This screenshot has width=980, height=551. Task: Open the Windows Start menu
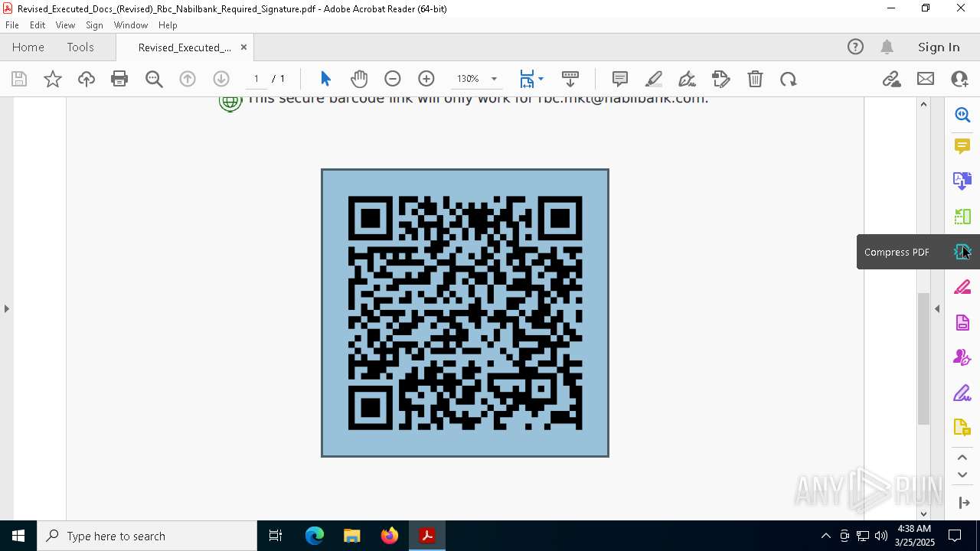pyautogui.click(x=18, y=536)
